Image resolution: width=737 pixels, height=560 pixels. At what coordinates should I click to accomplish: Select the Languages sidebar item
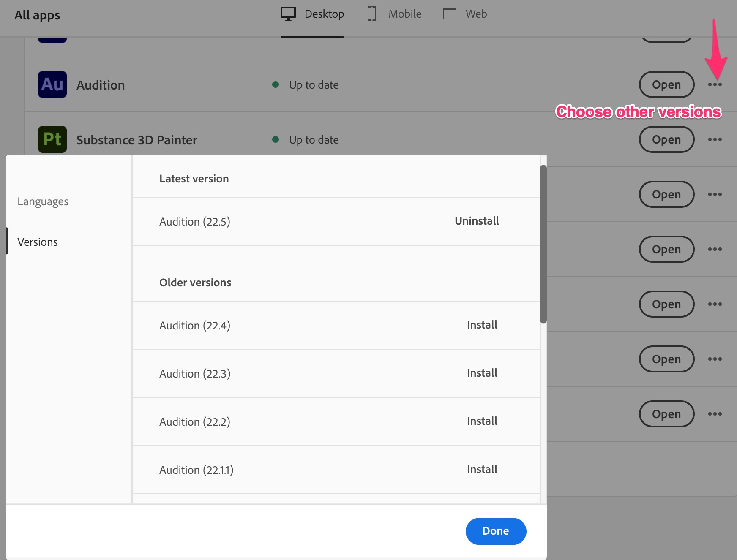click(x=43, y=201)
